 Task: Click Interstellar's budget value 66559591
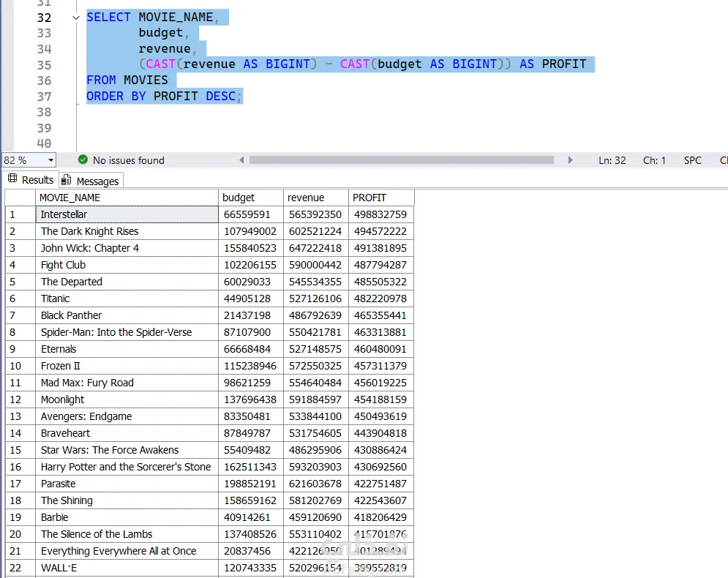pos(251,214)
